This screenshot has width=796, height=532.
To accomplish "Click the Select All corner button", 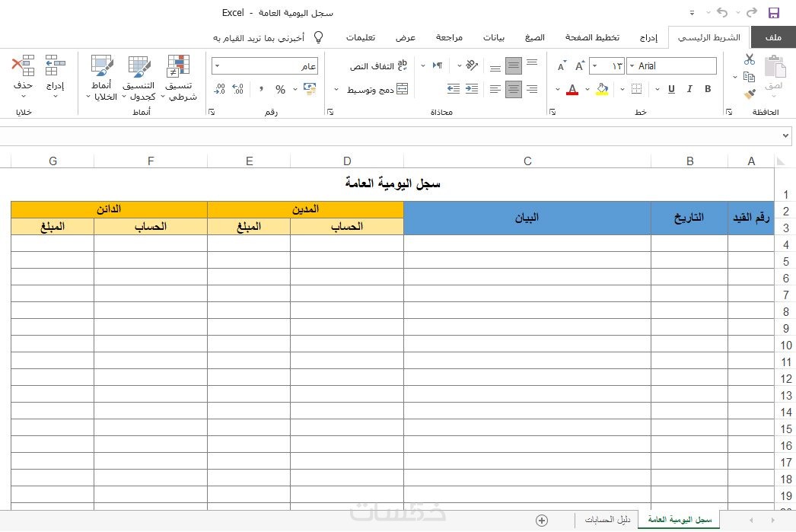I will tap(780, 161).
